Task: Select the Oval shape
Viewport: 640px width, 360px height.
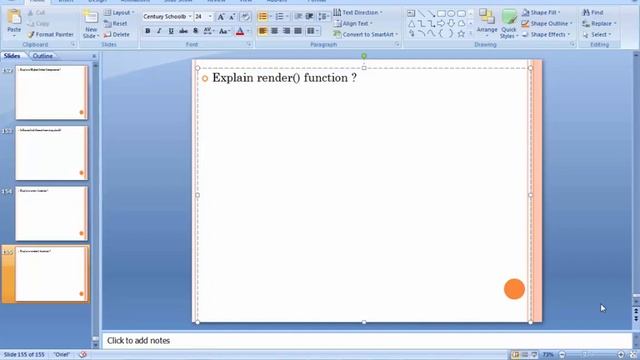Action: click(451, 13)
